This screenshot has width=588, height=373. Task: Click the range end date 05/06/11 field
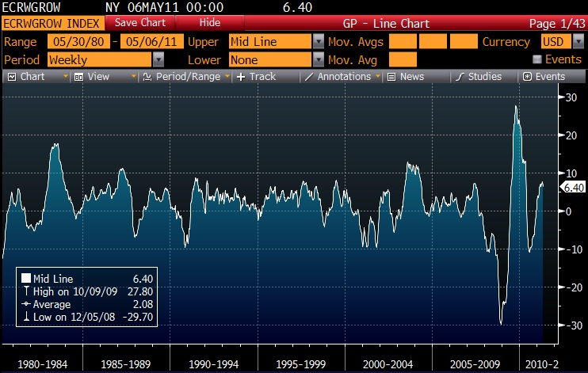tap(152, 42)
